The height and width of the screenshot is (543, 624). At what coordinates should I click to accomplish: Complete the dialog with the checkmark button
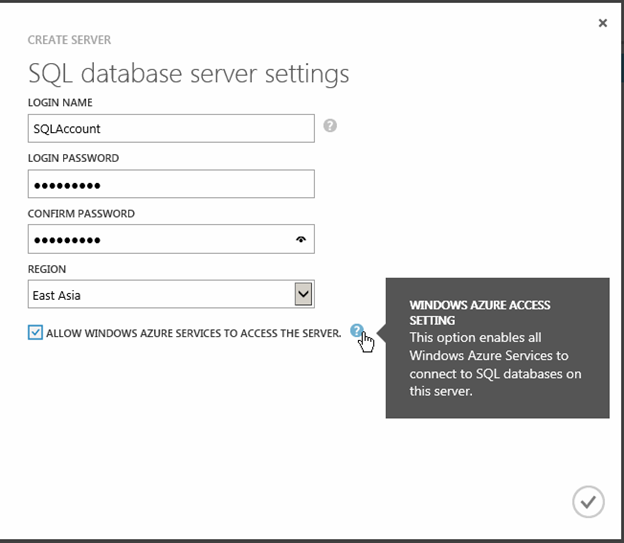(x=588, y=502)
